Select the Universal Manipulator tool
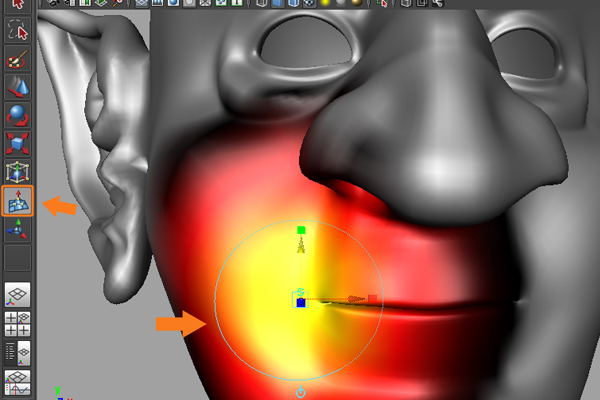This screenshot has width=600, height=400. (18, 172)
